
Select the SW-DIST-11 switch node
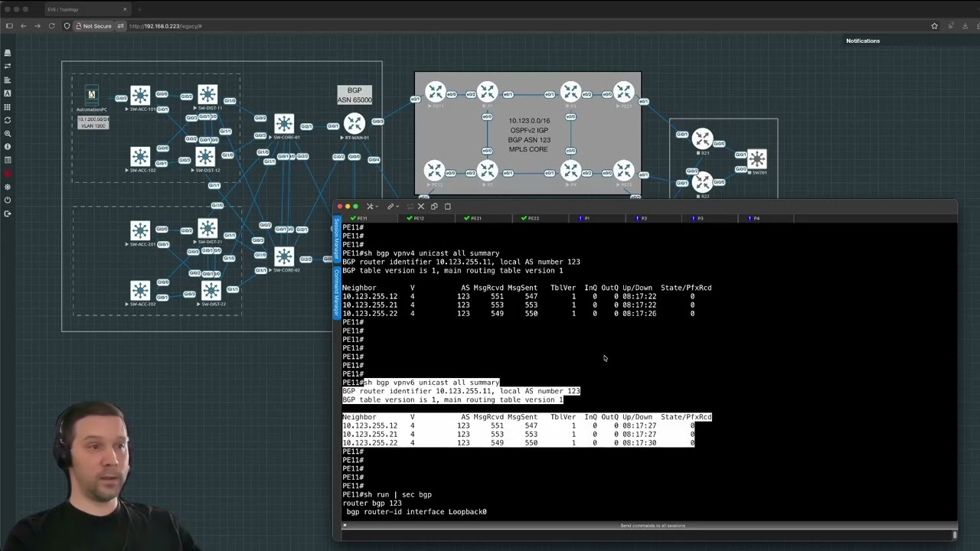[x=207, y=95]
